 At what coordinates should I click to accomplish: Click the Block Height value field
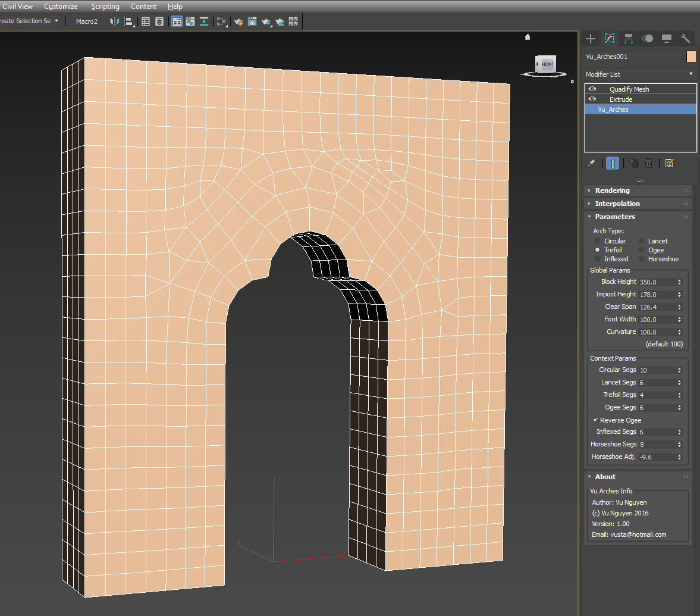(657, 282)
